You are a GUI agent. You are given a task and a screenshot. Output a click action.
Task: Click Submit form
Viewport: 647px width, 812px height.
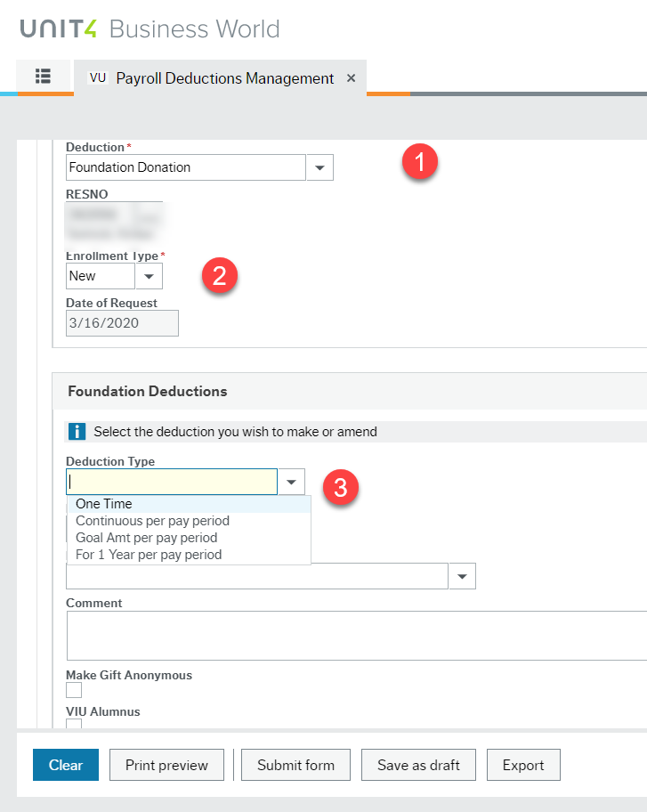[x=295, y=765]
